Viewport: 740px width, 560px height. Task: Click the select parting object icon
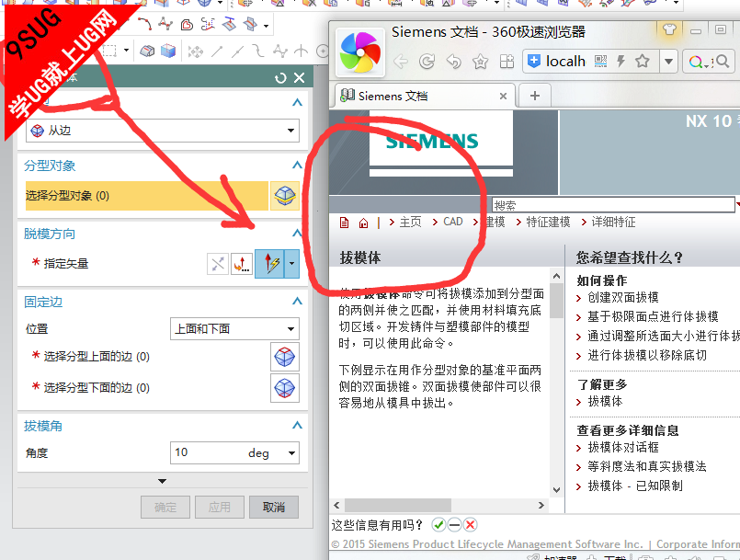285,196
